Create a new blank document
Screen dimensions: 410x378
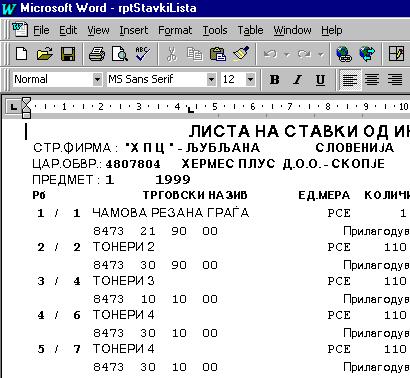(22, 54)
